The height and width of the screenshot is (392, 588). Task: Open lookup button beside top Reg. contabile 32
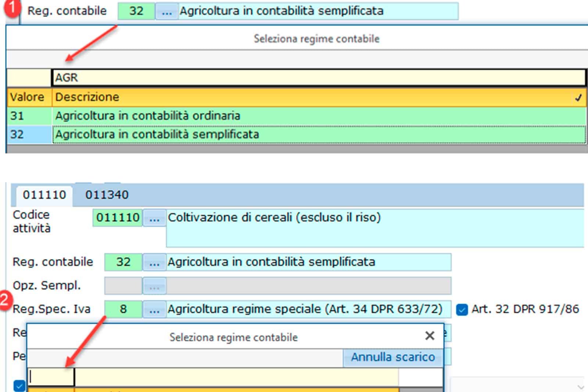pos(167,11)
